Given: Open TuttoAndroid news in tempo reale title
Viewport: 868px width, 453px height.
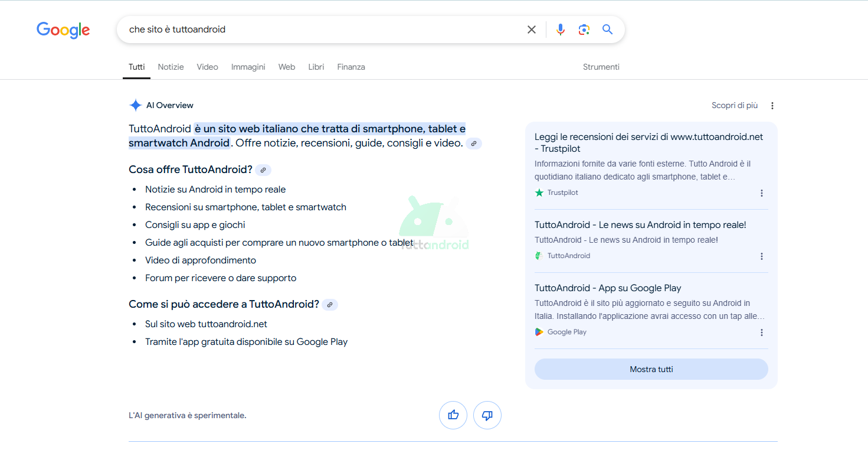Looking at the screenshot, I should [x=640, y=225].
